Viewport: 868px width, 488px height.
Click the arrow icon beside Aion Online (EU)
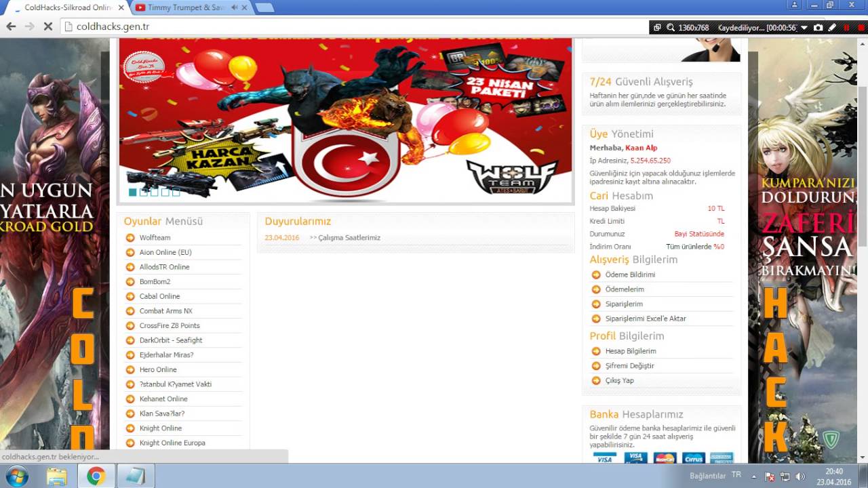(x=130, y=252)
